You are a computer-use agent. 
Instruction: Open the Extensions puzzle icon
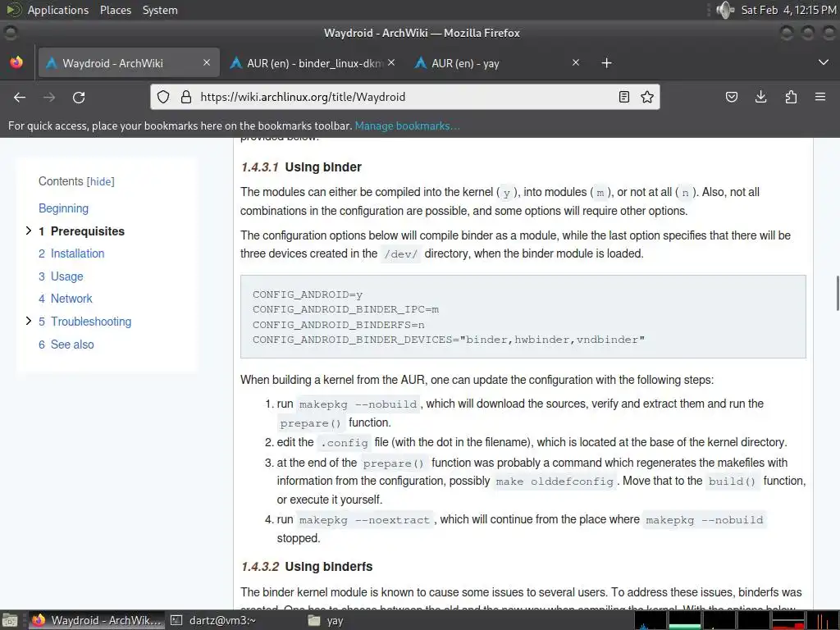coord(791,97)
